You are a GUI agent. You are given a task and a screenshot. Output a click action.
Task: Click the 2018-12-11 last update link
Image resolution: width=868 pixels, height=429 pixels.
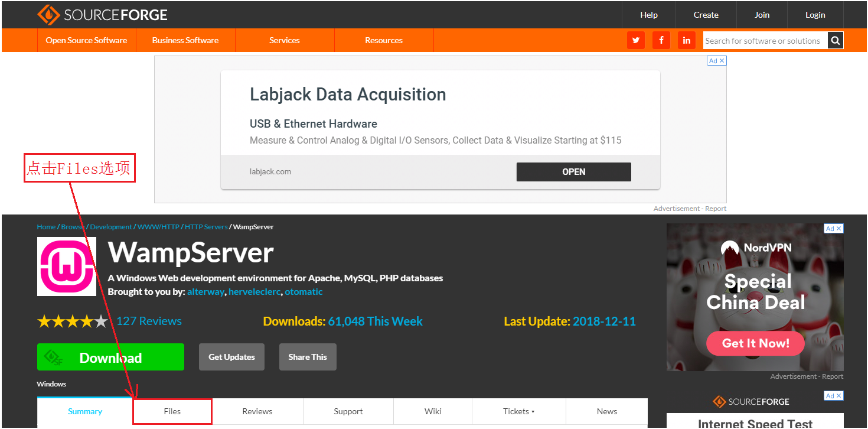point(604,321)
